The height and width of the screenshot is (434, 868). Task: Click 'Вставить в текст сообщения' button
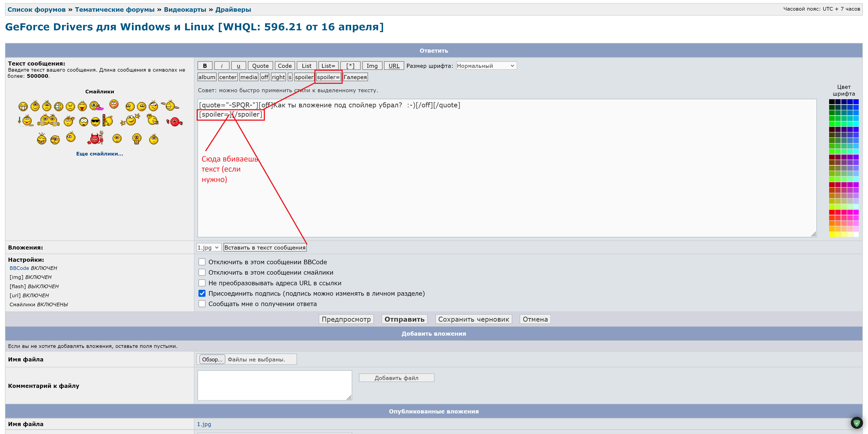pos(265,248)
